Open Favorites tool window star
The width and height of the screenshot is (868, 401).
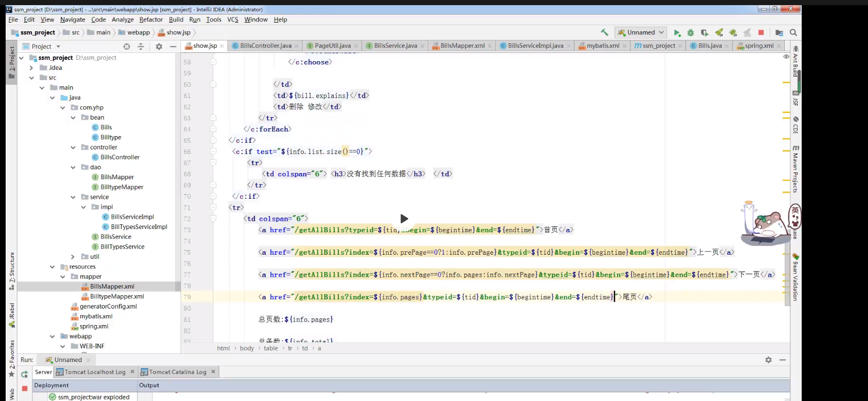[x=12, y=358]
